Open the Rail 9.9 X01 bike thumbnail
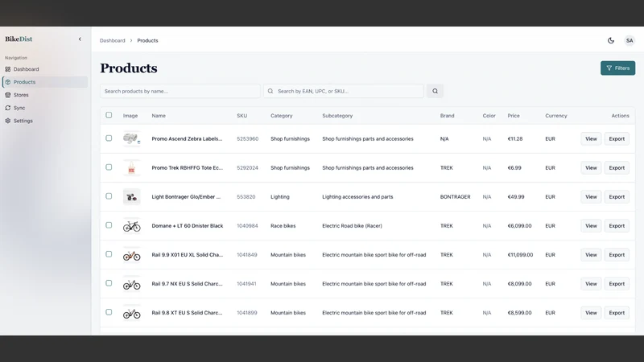The width and height of the screenshot is (644, 362). tap(131, 255)
